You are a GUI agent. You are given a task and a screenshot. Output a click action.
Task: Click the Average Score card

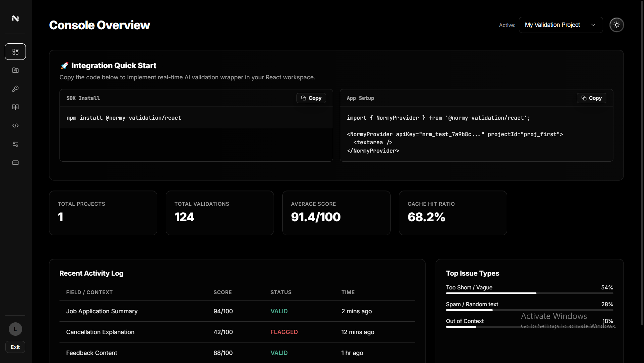click(336, 213)
